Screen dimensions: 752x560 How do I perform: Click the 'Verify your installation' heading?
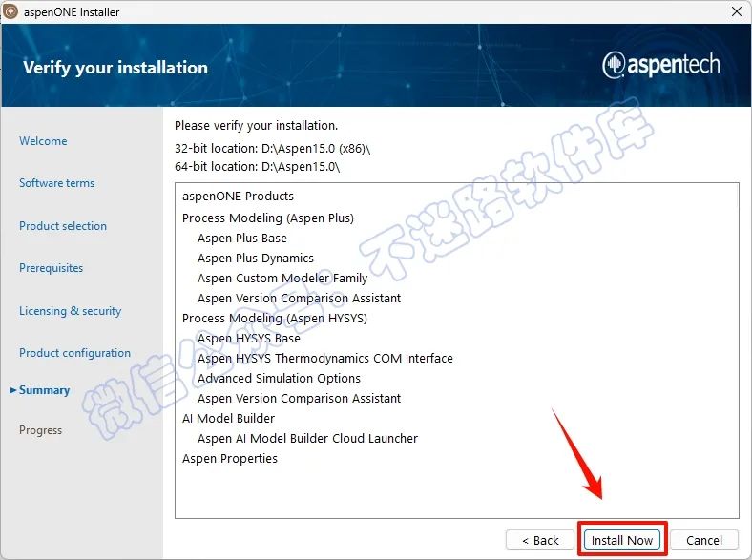[x=115, y=68]
